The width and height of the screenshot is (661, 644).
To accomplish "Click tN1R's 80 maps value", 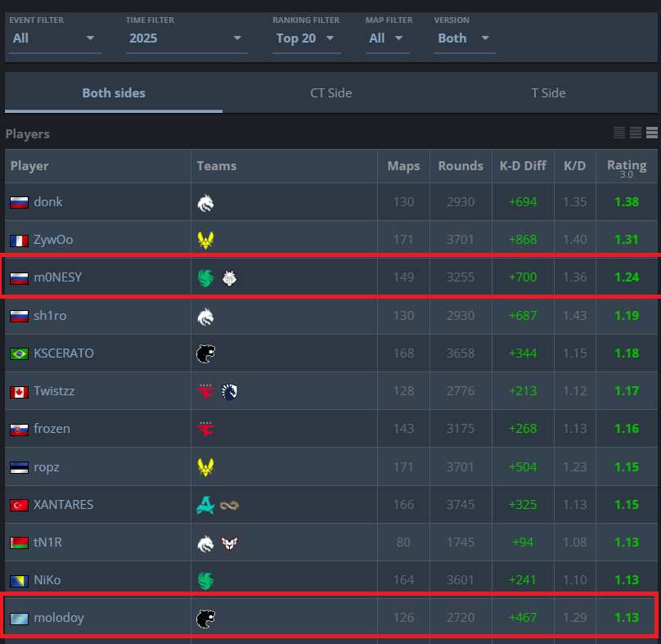I will pyautogui.click(x=403, y=542).
